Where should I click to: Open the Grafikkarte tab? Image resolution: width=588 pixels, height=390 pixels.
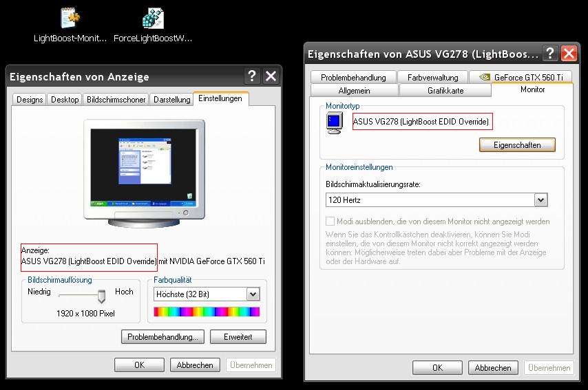(x=445, y=91)
